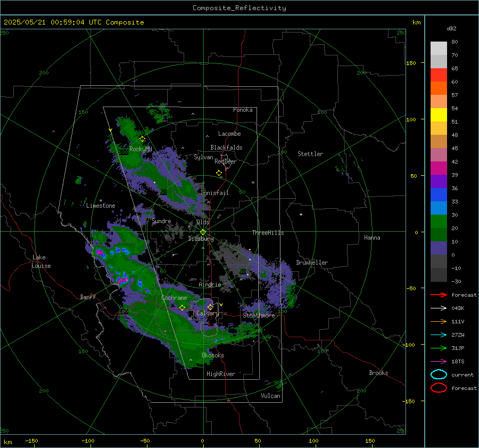
Task: Click the Drumheller city label
Action: [x=312, y=263]
